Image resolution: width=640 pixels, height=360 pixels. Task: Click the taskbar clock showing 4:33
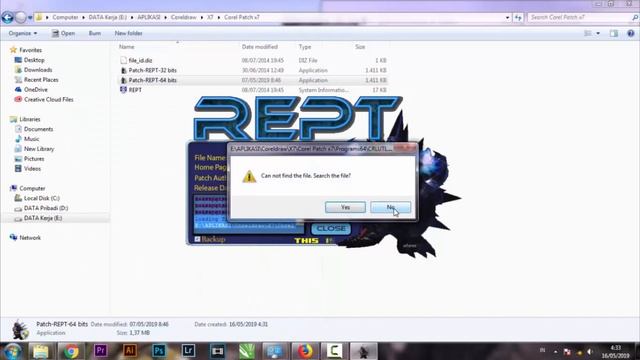616,351
